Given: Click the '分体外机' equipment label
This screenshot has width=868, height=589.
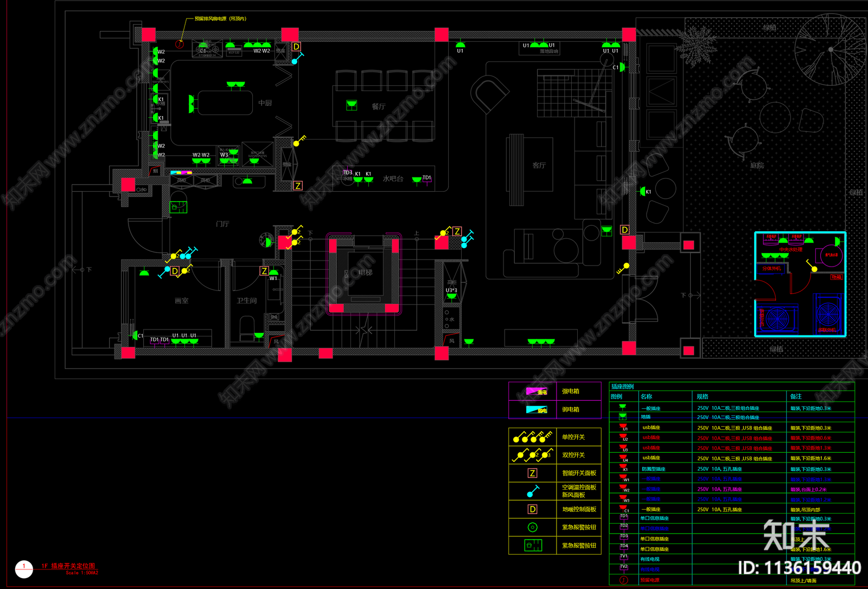Looking at the screenshot, I should pos(772,268).
